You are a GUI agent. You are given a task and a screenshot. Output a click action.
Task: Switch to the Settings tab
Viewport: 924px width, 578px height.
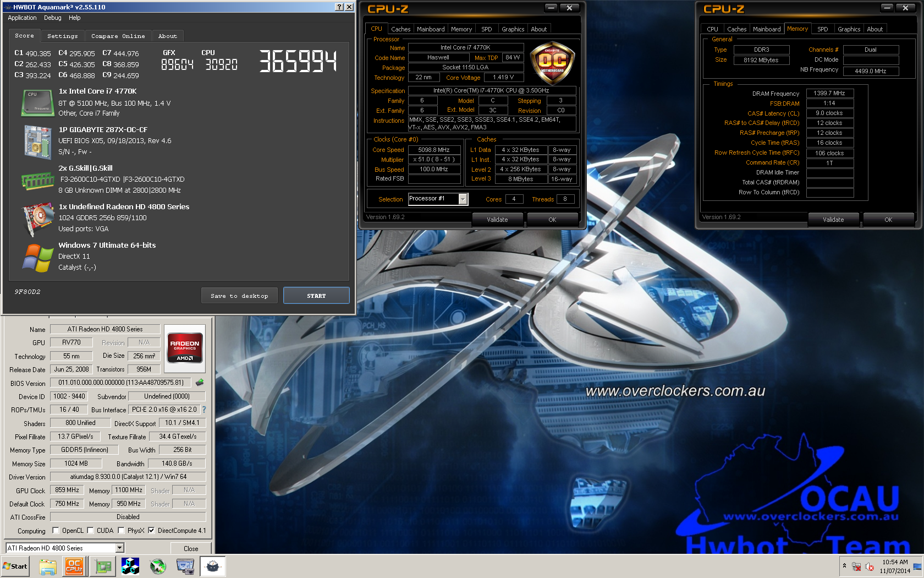coord(63,36)
